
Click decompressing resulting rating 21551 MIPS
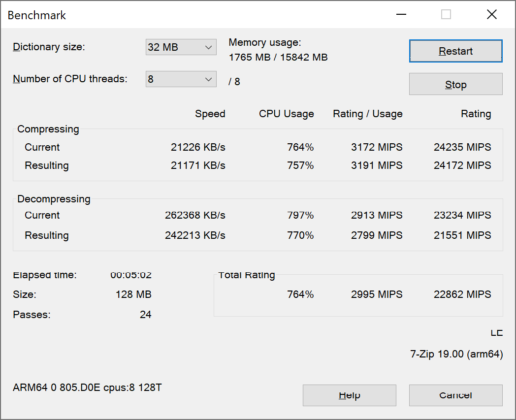tap(462, 235)
